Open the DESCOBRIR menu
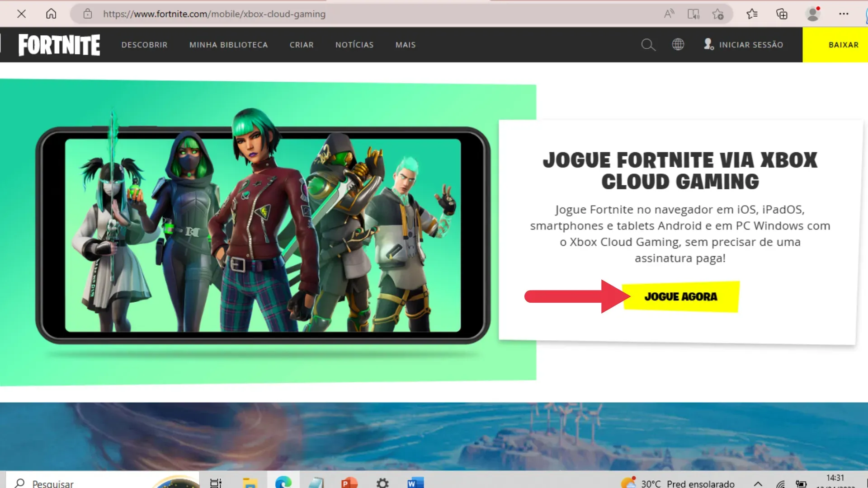868x488 pixels. point(144,45)
